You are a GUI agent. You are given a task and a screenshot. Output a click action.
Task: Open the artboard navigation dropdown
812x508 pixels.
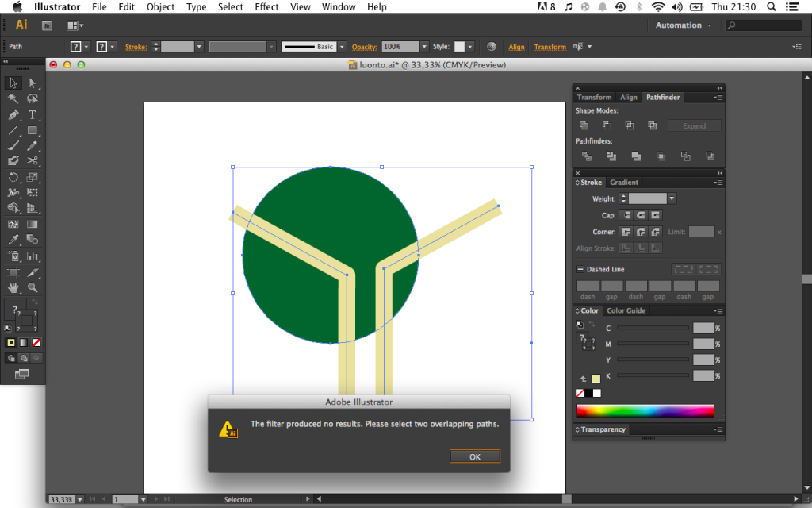coord(143,500)
